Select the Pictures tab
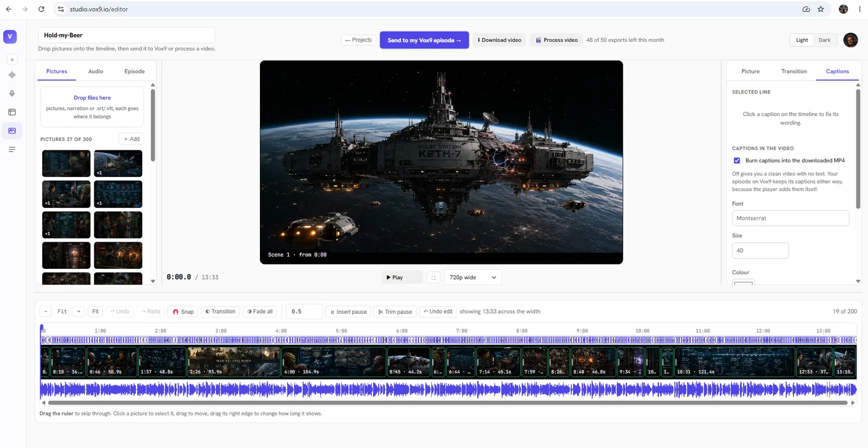The height and width of the screenshot is (448, 868). coord(56,72)
